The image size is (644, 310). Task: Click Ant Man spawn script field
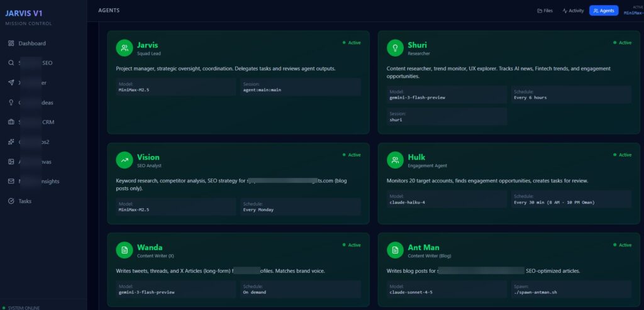570,289
